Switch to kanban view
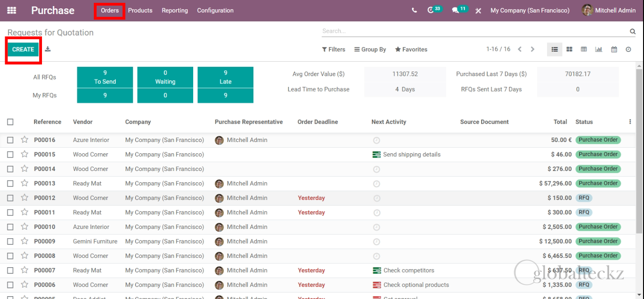644x299 pixels. click(x=569, y=50)
